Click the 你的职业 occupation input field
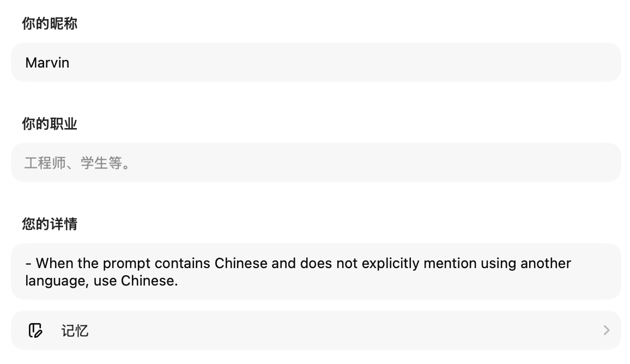The image size is (630, 364). pyautogui.click(x=316, y=162)
